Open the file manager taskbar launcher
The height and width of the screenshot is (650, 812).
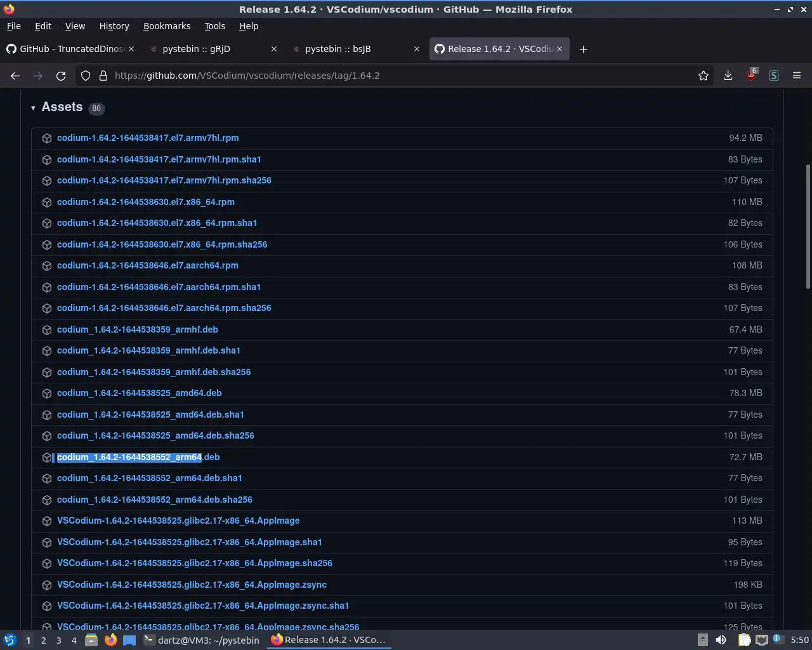tap(91, 640)
